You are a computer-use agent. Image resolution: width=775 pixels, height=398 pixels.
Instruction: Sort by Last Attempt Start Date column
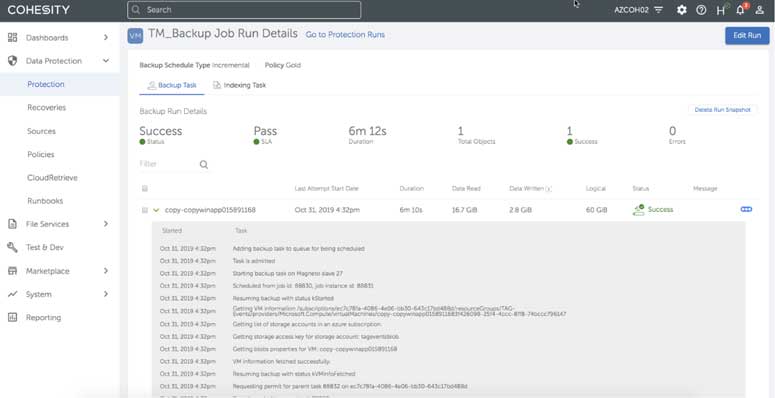pos(327,188)
